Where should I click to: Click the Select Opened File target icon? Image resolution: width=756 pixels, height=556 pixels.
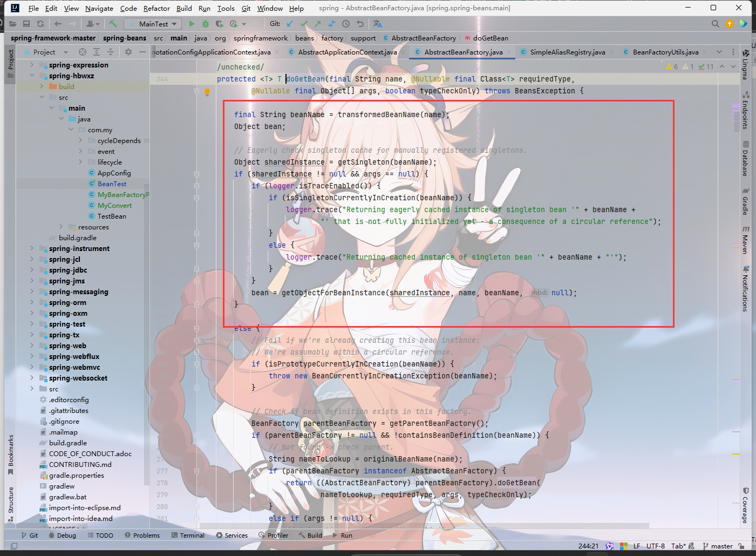tap(83, 52)
